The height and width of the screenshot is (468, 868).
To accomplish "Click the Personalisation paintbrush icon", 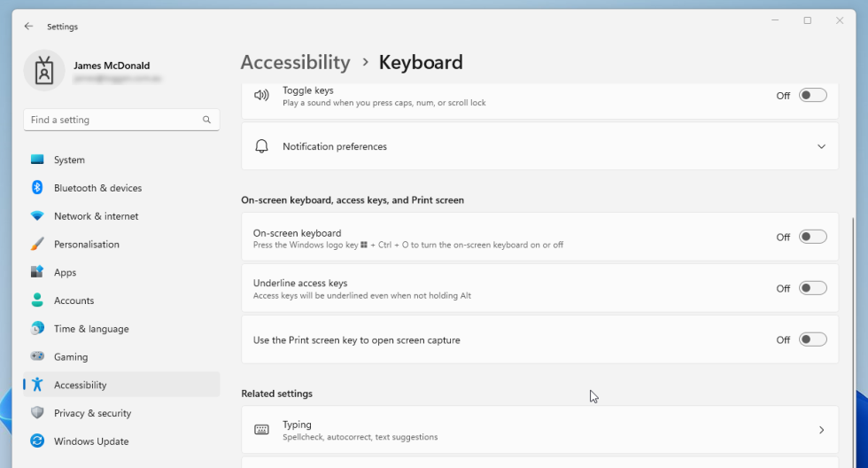I will 37,244.
